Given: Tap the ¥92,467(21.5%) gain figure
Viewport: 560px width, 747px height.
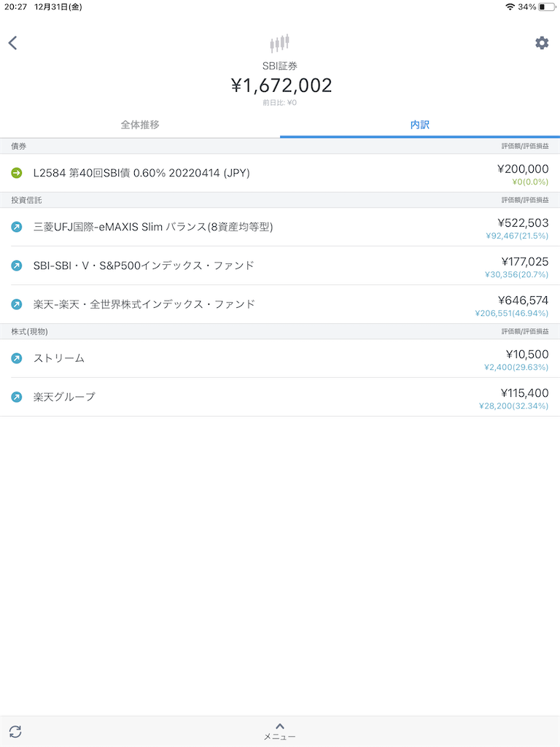Looking at the screenshot, I should [x=517, y=236].
